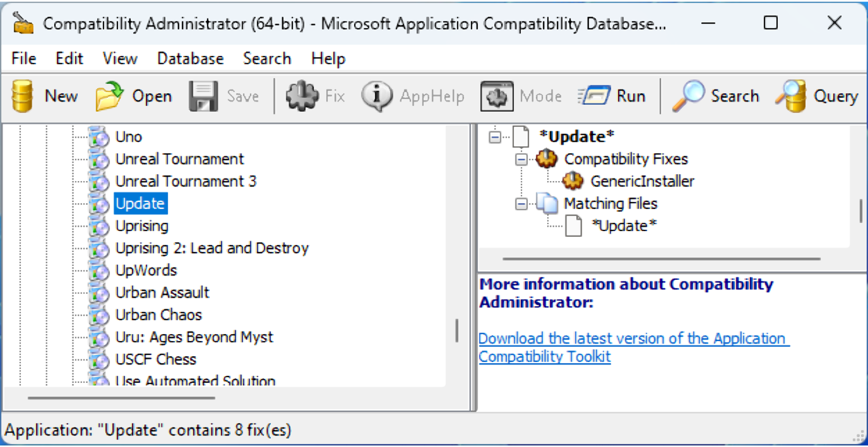Click the icon beside USCF Chess
This screenshot has height=447, width=868.
(x=99, y=360)
